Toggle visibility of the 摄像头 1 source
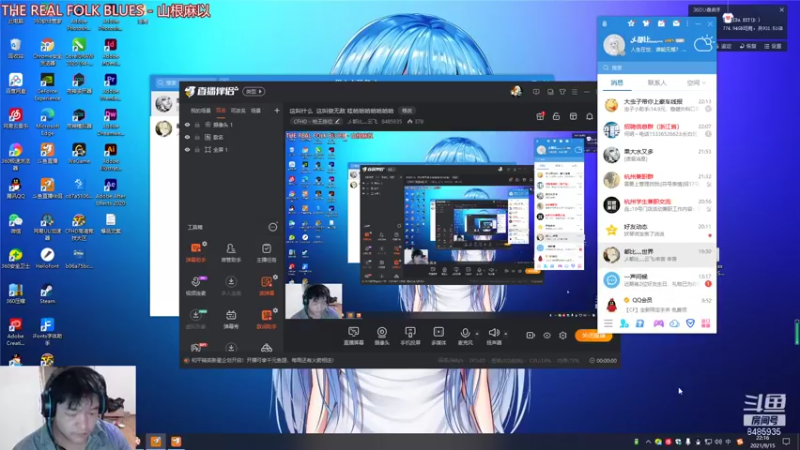Image resolution: width=800 pixels, height=450 pixels. click(x=187, y=124)
